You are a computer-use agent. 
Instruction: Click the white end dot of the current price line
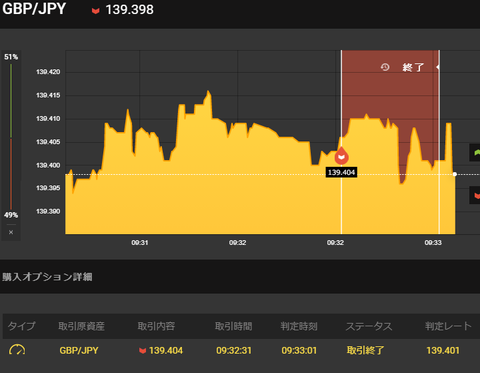tap(455, 174)
